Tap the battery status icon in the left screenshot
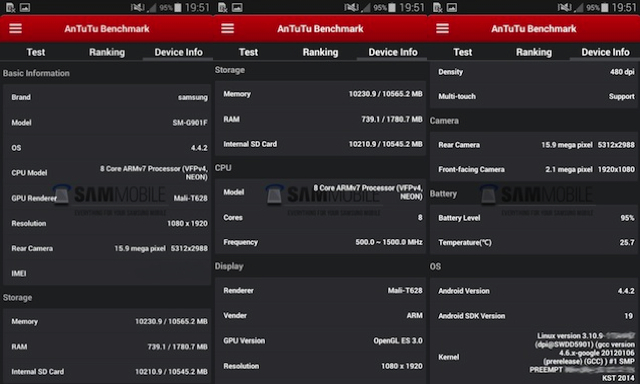Viewport: 640px width, 384px height. pyautogui.click(x=178, y=7)
